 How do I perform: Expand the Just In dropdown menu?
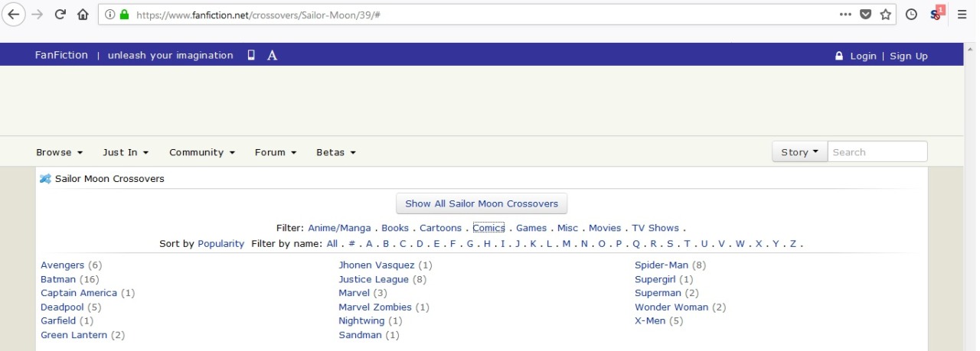pyautogui.click(x=126, y=152)
